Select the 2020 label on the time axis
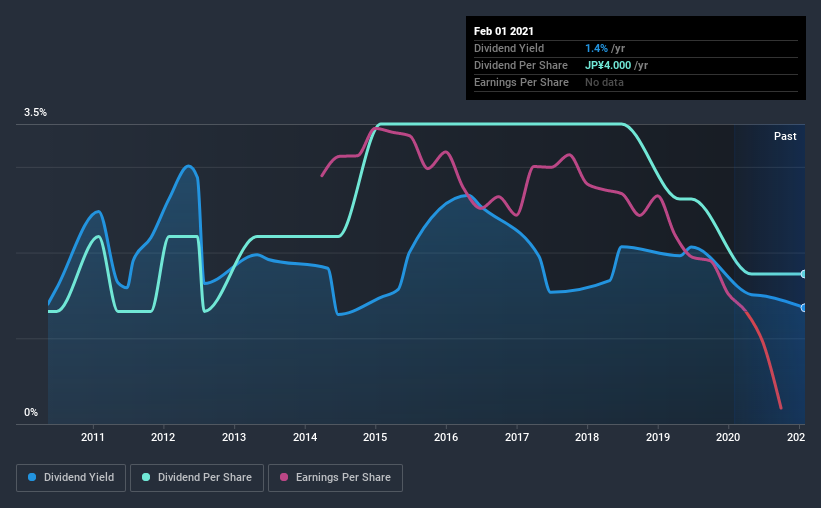 (728, 437)
